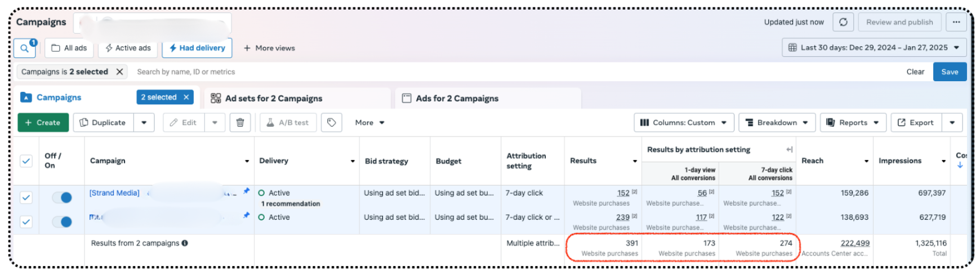Switch off the Strand Media campaign toggle
This screenshot has width=980, height=274.
coord(62,197)
